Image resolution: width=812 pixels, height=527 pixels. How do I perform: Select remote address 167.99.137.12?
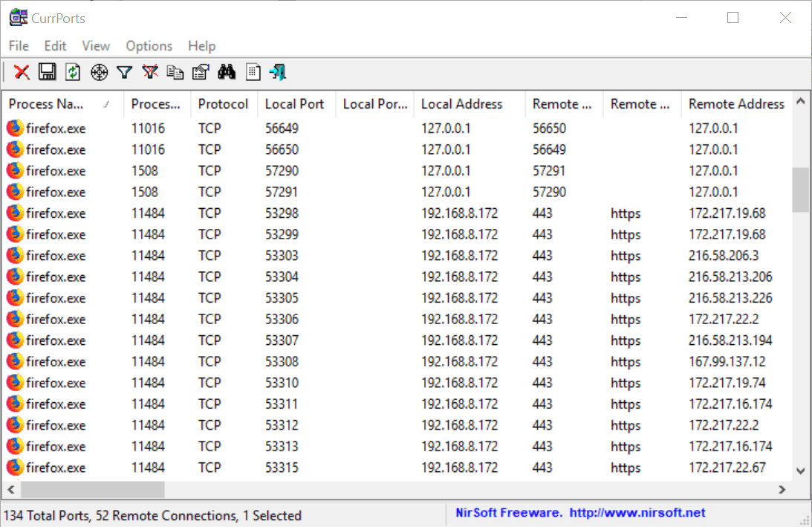tap(727, 362)
